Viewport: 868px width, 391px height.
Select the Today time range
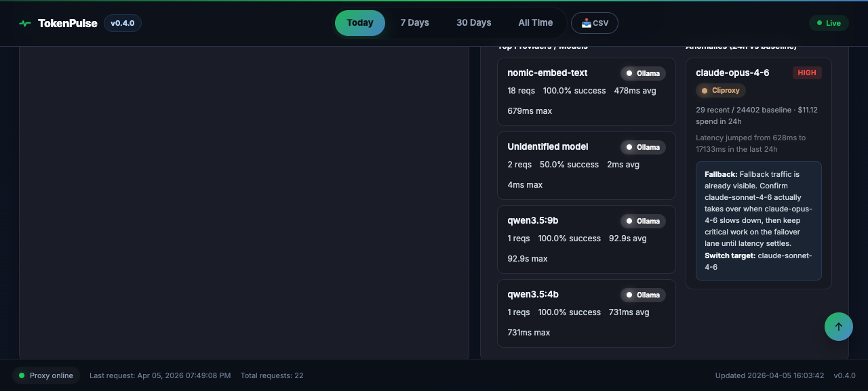click(x=359, y=22)
